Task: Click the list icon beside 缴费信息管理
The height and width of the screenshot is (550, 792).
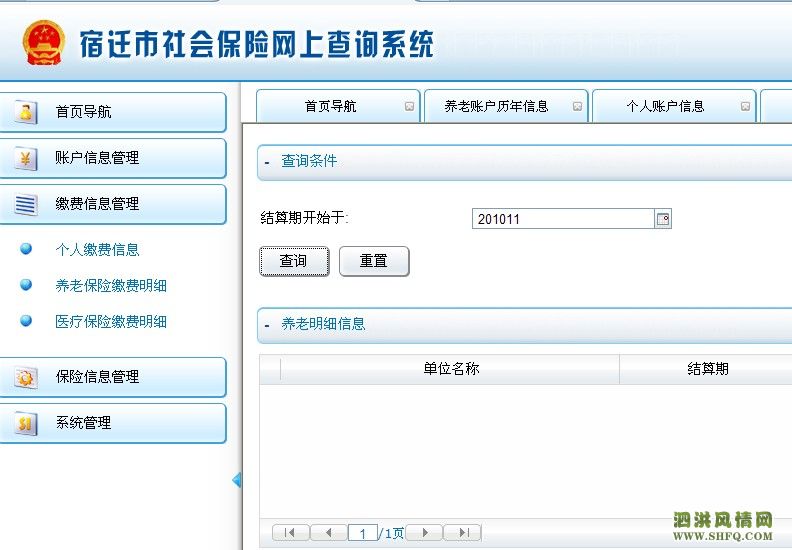Action: pos(26,204)
